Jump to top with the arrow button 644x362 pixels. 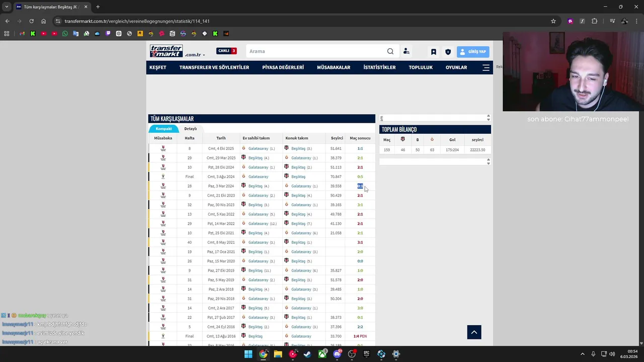474,332
